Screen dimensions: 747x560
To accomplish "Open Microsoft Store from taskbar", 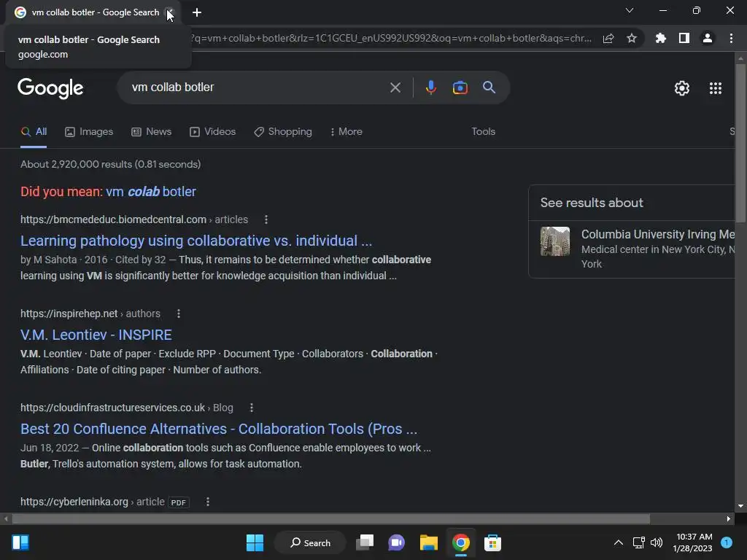I will [x=492, y=542].
